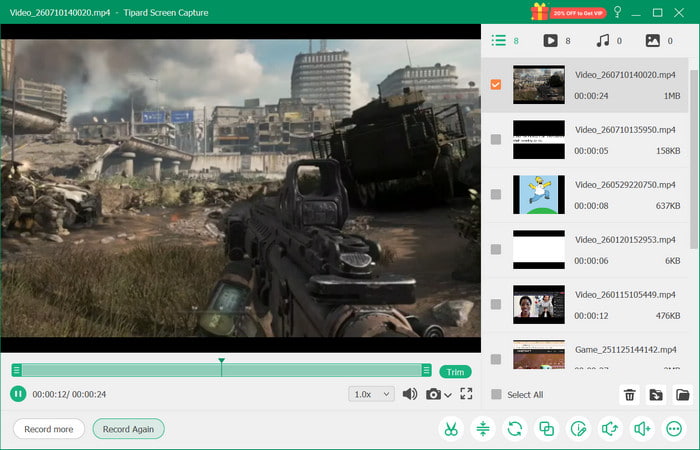Open the Video_260115105449.mp4 thumbnail
The image size is (700, 450).
tap(539, 304)
